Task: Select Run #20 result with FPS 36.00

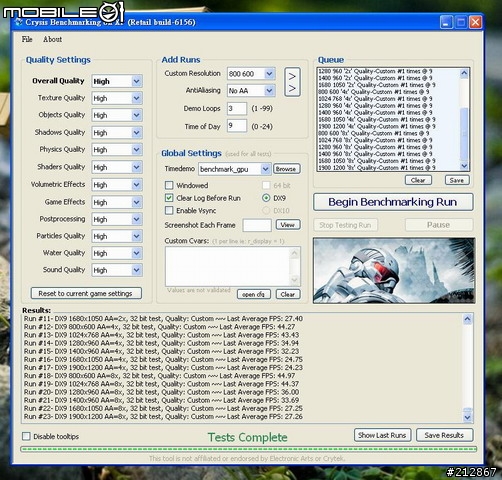Action: [x=161, y=392]
